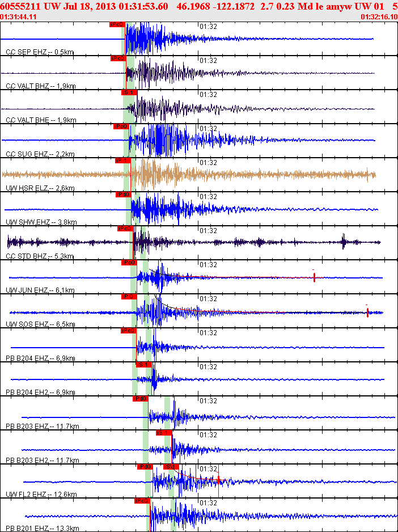Select station label UW FL2 EHZ -- 12.6km
Image resolution: width=398 pixels, height=532 pixels.
pyautogui.click(x=41, y=495)
